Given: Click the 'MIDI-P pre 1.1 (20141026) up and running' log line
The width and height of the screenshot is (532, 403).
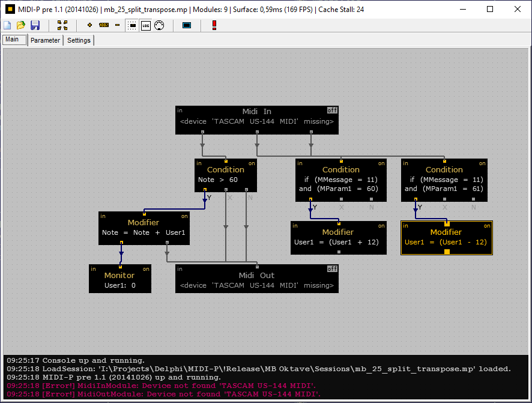Looking at the screenshot, I should tap(113, 378).
